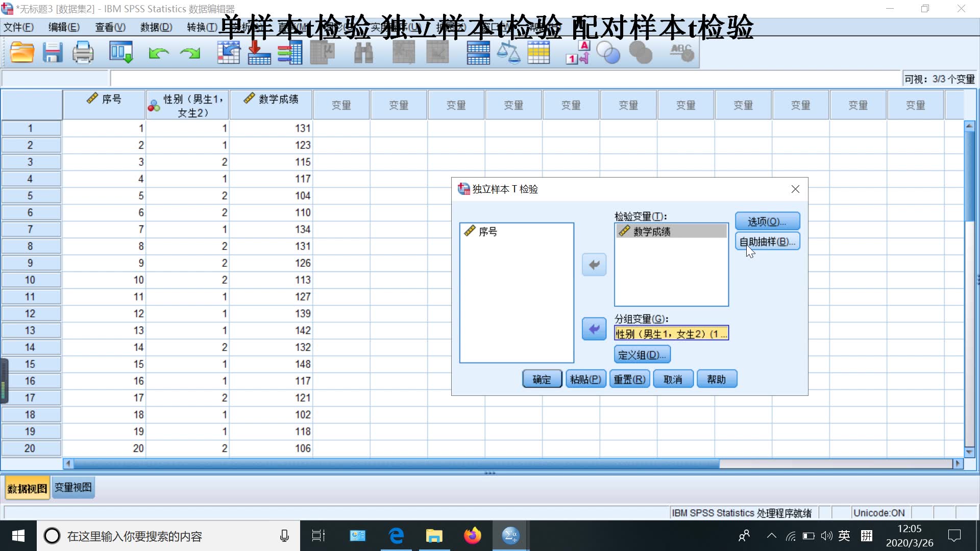Click the Windows taskbar search box
Viewport: 980px width, 551px height.
point(168,536)
